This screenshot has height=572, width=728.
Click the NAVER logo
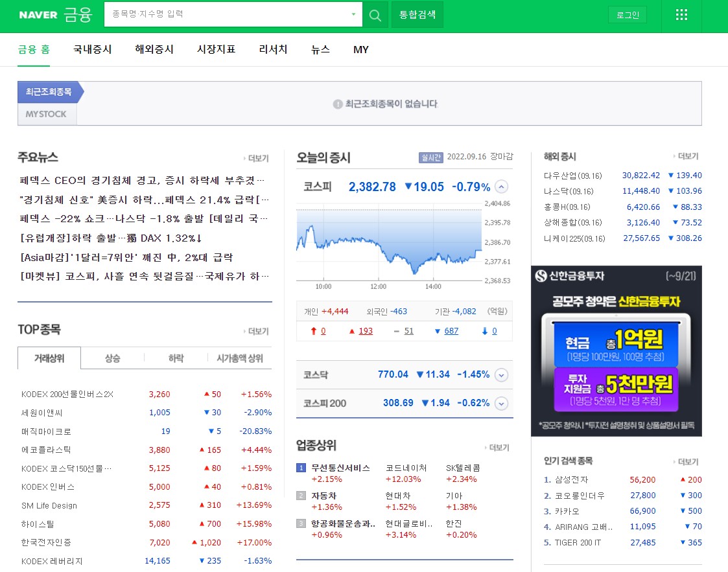(x=38, y=15)
